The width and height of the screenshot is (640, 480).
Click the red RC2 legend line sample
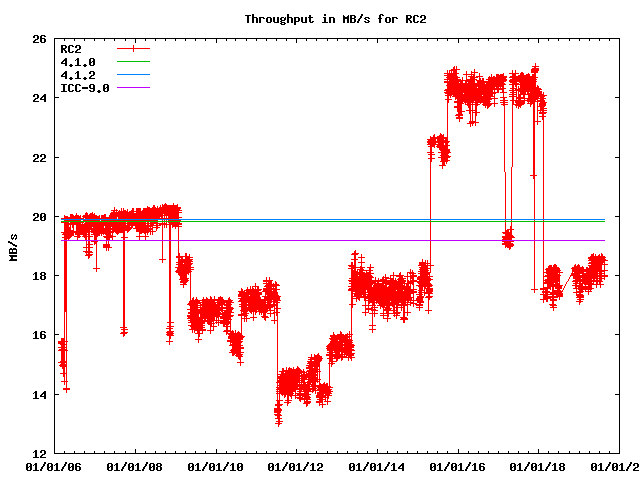(133, 49)
